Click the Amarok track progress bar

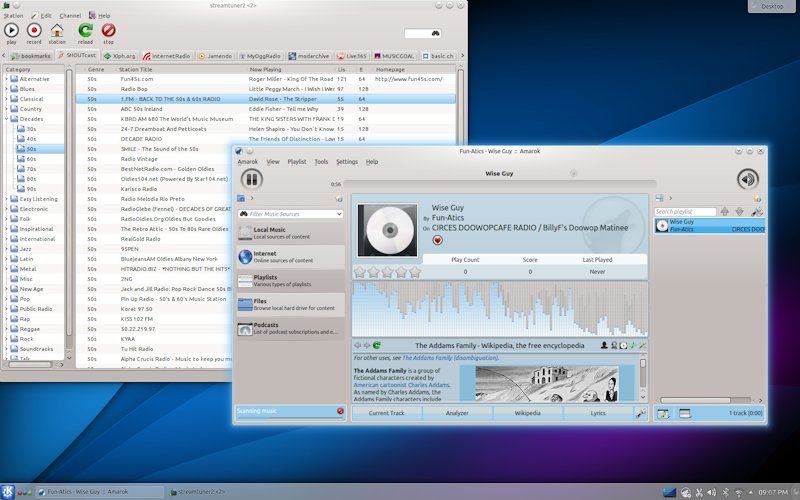499,184
